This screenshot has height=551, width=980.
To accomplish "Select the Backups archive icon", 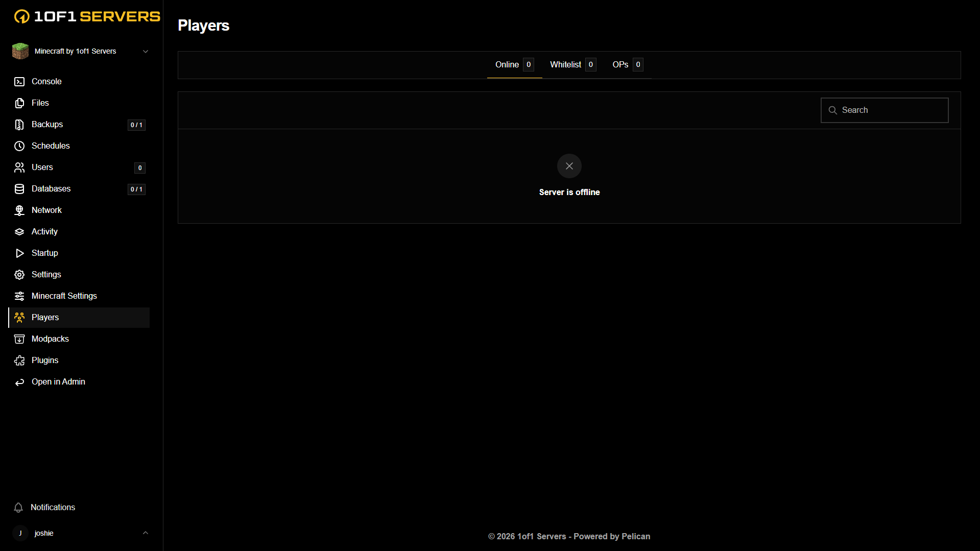I will click(x=19, y=125).
